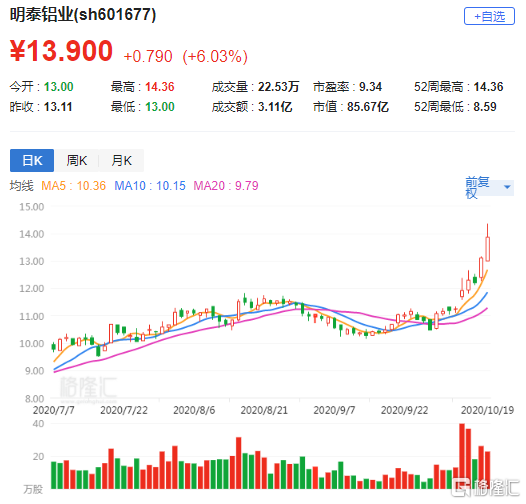Switch to the 周K weekly chart tab
The image size is (526, 504).
77,160
